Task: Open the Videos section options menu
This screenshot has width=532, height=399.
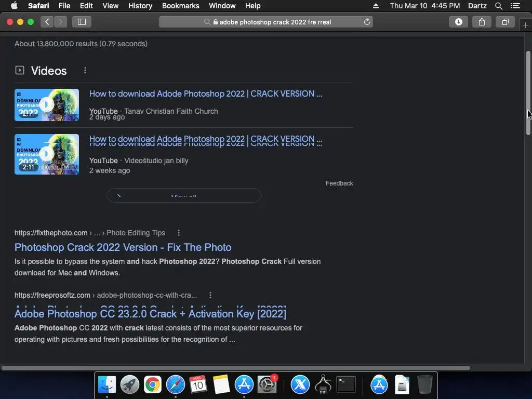Action: (85, 70)
